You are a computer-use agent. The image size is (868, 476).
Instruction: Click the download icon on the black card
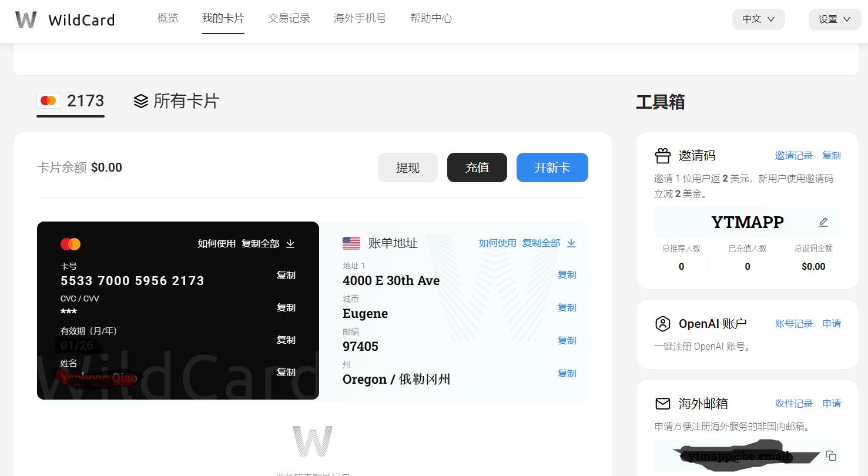[x=290, y=244]
